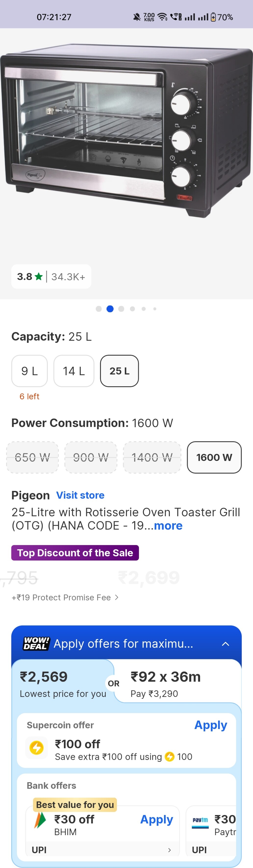Collapse the Apply offers panel chevron

pos(225,644)
